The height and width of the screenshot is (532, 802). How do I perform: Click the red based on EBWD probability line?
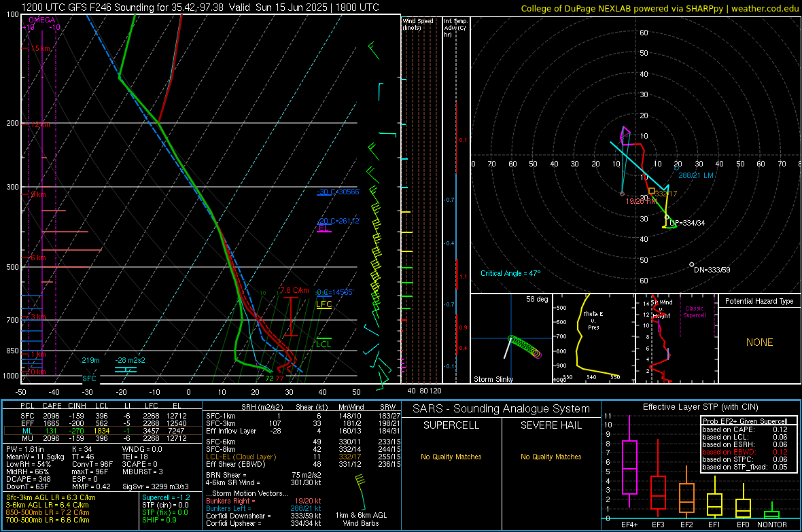[744, 453]
